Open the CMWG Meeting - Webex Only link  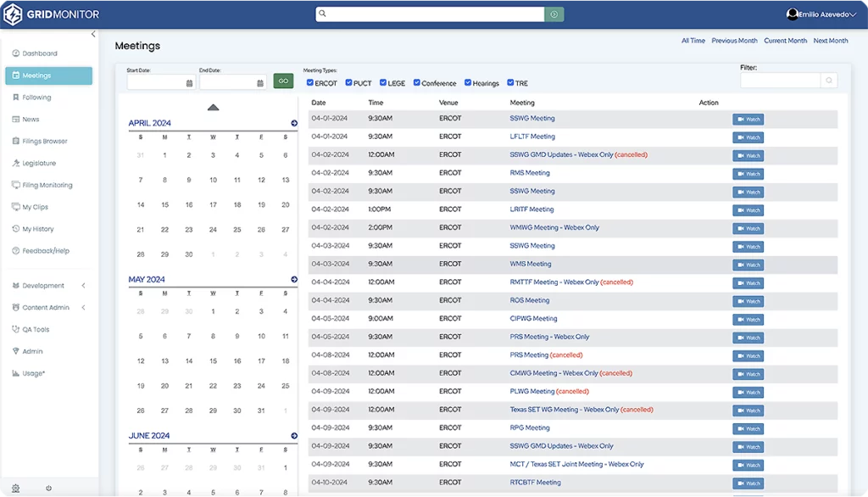[x=554, y=373]
